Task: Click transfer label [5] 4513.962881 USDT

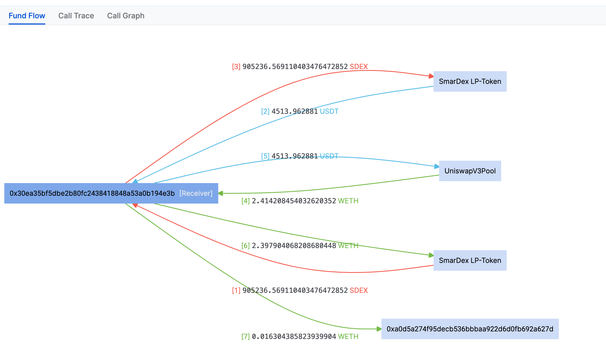Action: [300, 156]
